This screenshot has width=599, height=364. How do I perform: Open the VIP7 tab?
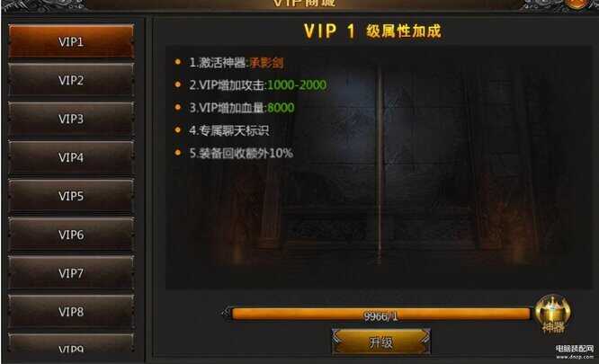[x=71, y=273]
